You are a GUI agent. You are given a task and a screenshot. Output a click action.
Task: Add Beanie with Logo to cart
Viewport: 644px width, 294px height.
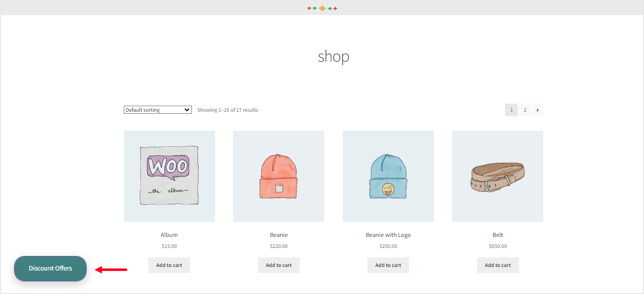click(x=388, y=265)
